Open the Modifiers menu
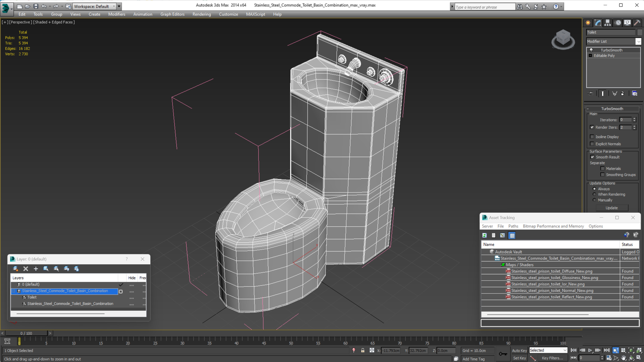This screenshot has width=644, height=362. pyautogui.click(x=116, y=14)
